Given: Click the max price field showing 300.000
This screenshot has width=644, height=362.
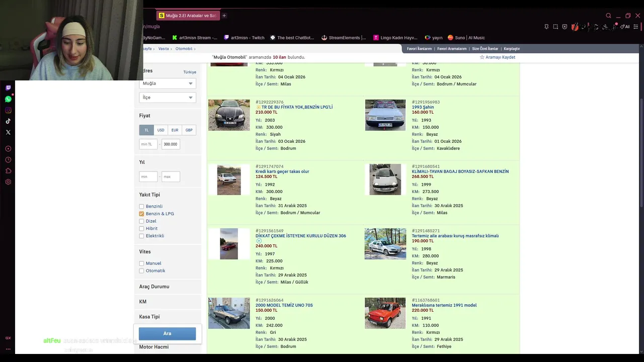Looking at the screenshot, I should [x=171, y=144].
